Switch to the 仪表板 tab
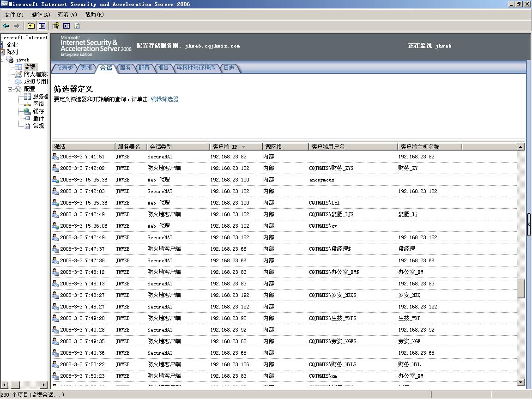This screenshot has height=399, width=532. coord(65,68)
